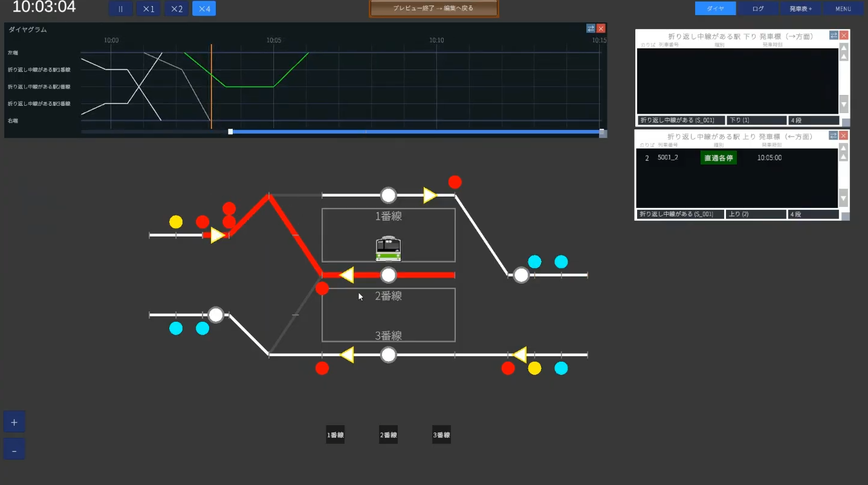Open the ダイヤ tab
The image size is (868, 485).
[716, 8]
